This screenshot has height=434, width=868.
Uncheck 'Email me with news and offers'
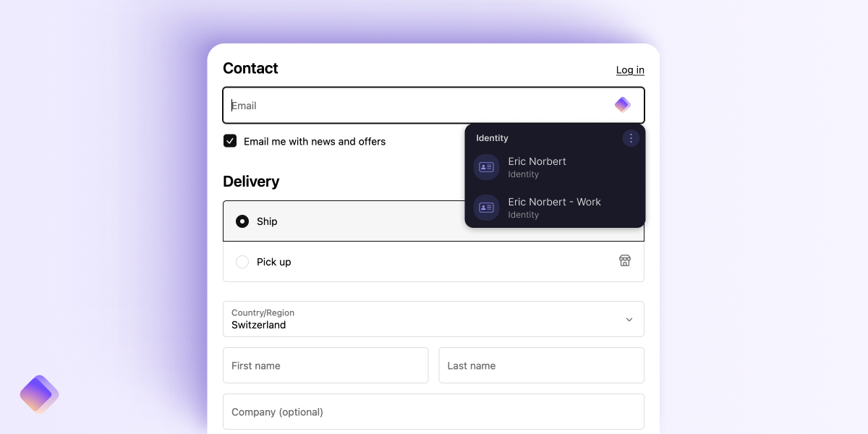[230, 141]
